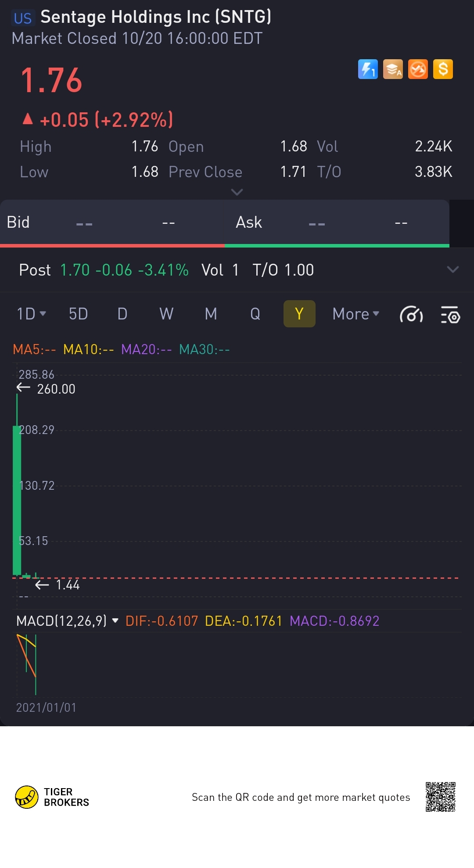Expand more quote details chevron
This screenshot has height=868, width=474.
237,192
